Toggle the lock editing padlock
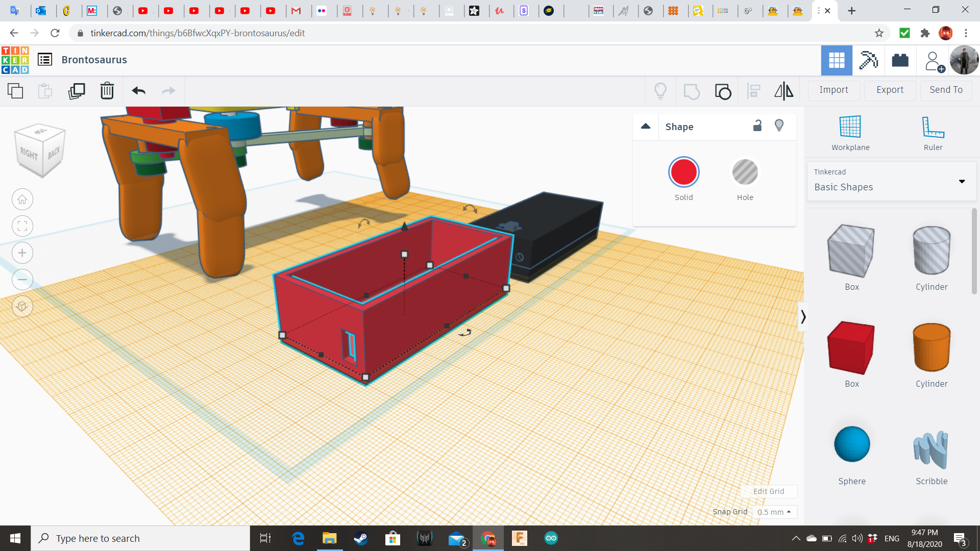 [x=757, y=126]
